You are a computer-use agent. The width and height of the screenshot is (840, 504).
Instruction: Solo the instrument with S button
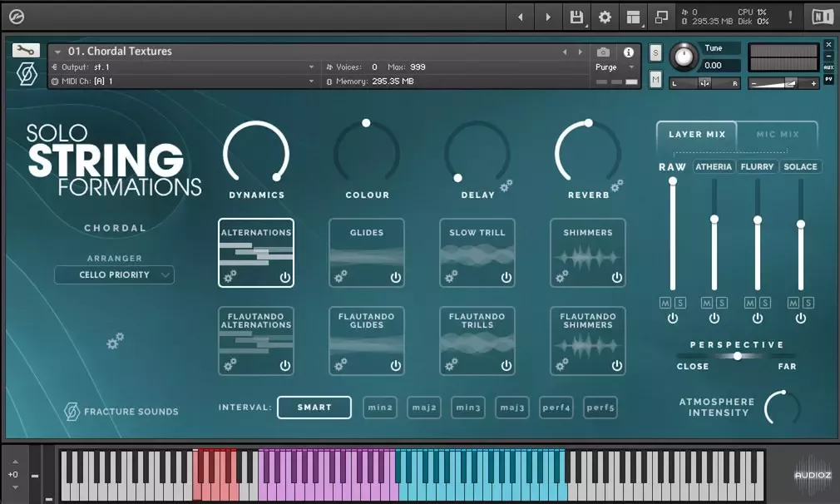pyautogui.click(x=655, y=53)
